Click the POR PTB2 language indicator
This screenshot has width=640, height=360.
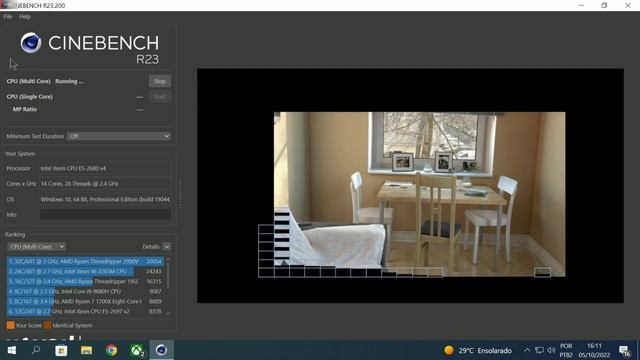[x=566, y=350]
